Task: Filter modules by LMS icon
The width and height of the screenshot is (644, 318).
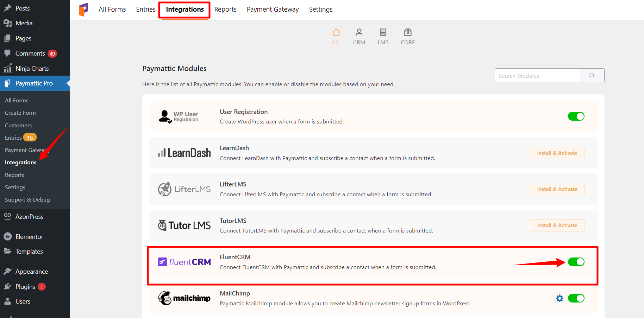Action: pyautogui.click(x=383, y=32)
